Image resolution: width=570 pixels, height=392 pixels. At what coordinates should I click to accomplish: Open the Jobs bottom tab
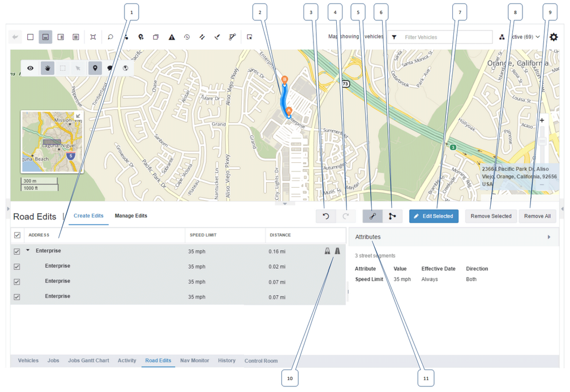[53, 361]
